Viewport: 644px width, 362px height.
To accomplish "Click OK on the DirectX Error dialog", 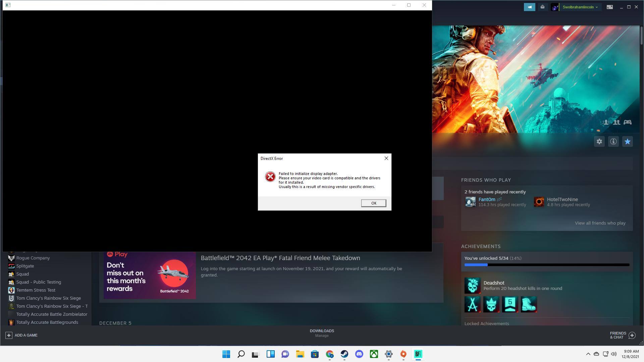I will coord(373,203).
